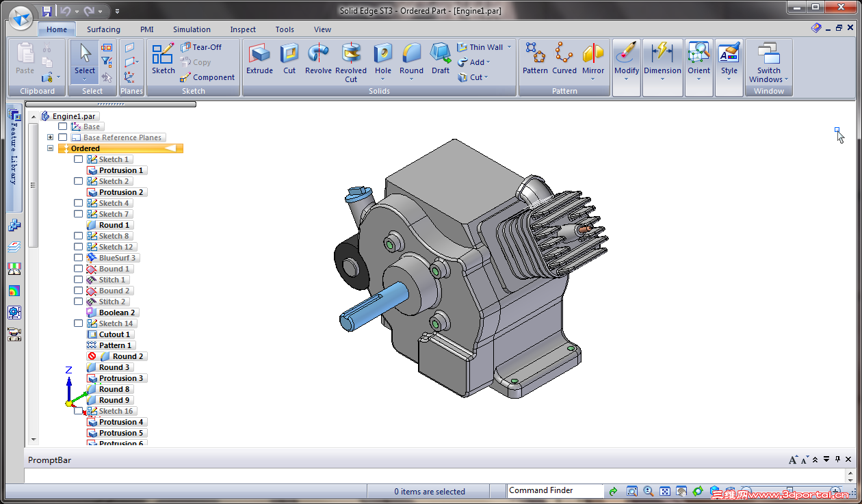862x504 pixels.
Task: Activate the Select arrow tool
Action: [x=85, y=59]
